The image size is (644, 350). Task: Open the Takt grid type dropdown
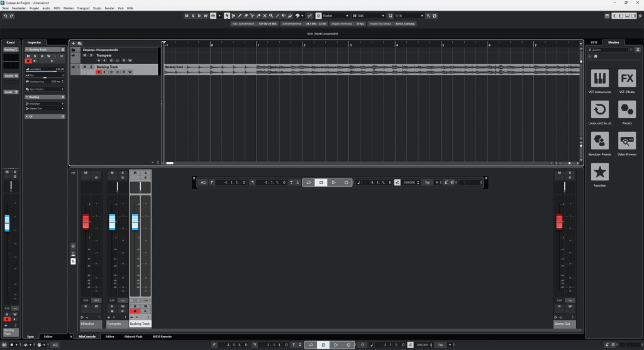point(369,16)
